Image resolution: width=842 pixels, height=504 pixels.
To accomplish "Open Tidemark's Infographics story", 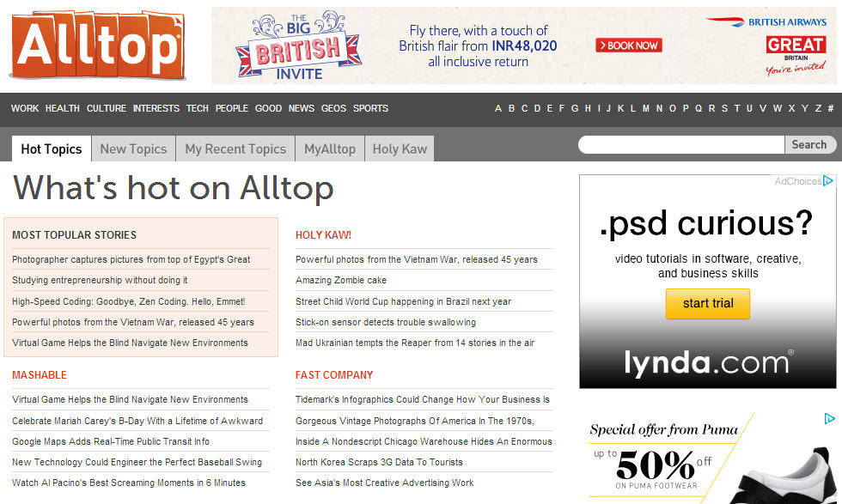I will [423, 400].
